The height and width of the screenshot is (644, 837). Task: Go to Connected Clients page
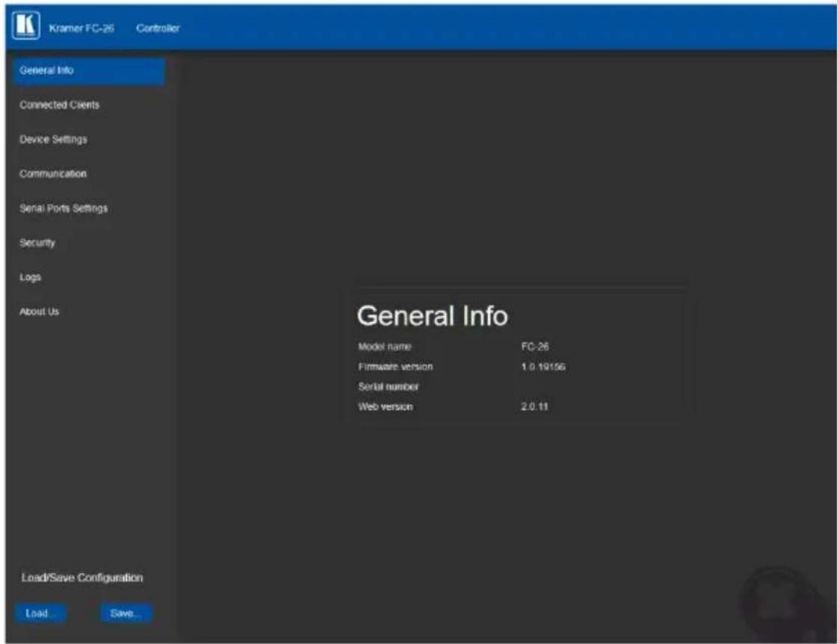tap(59, 105)
